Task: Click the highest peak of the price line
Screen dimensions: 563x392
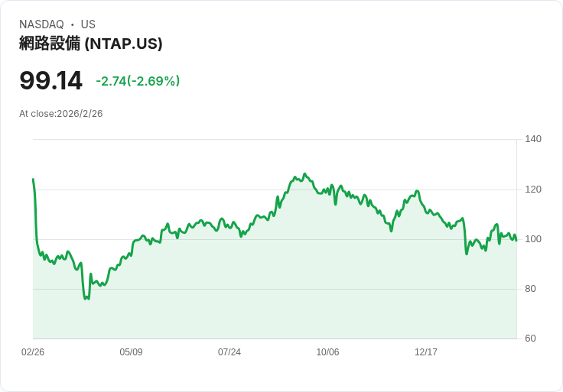Action: click(x=304, y=174)
